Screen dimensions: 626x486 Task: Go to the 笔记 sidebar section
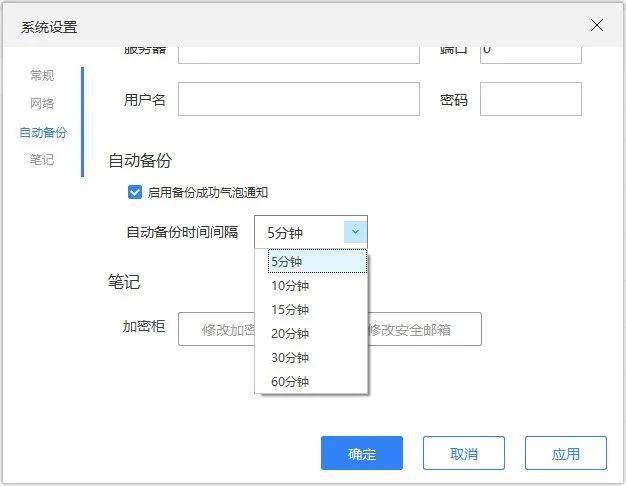click(42, 160)
